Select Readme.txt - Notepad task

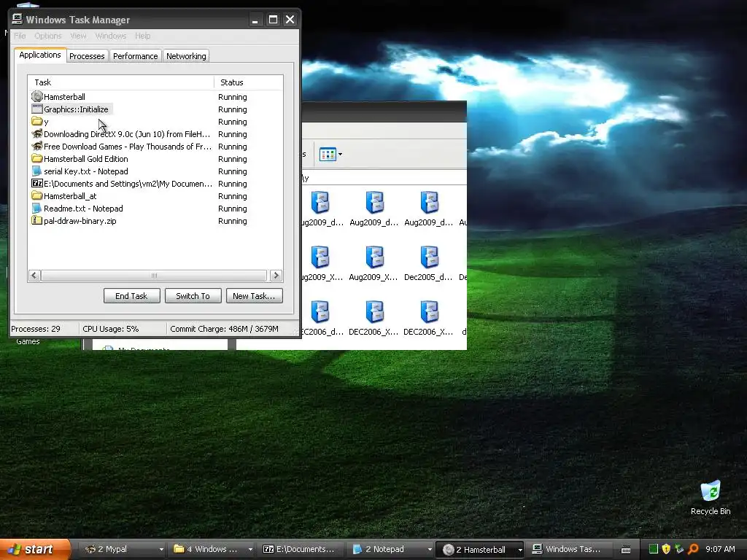(x=155, y=208)
